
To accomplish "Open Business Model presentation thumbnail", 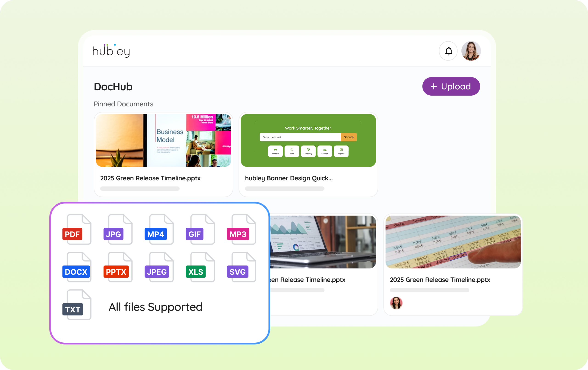I will point(163,140).
